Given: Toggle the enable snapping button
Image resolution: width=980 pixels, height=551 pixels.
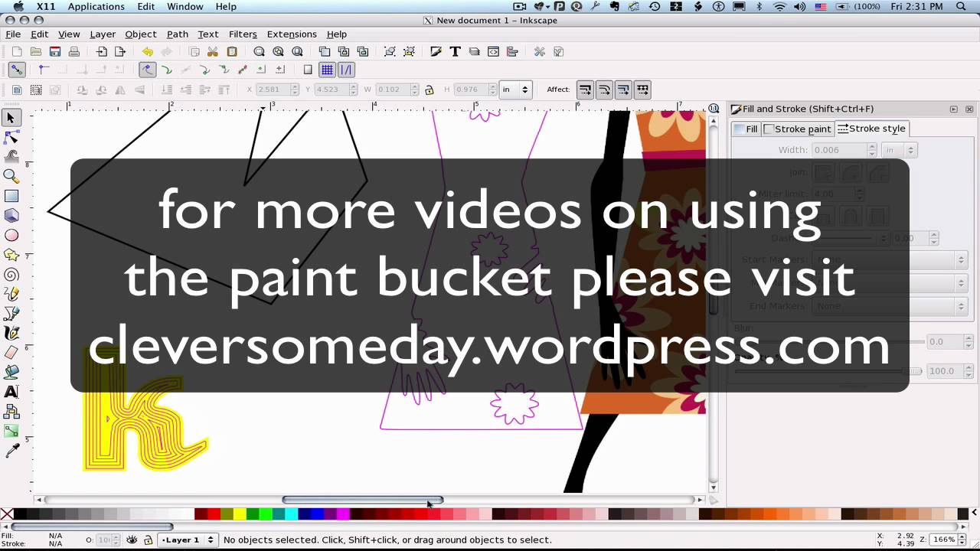Looking at the screenshot, I should click(x=17, y=70).
